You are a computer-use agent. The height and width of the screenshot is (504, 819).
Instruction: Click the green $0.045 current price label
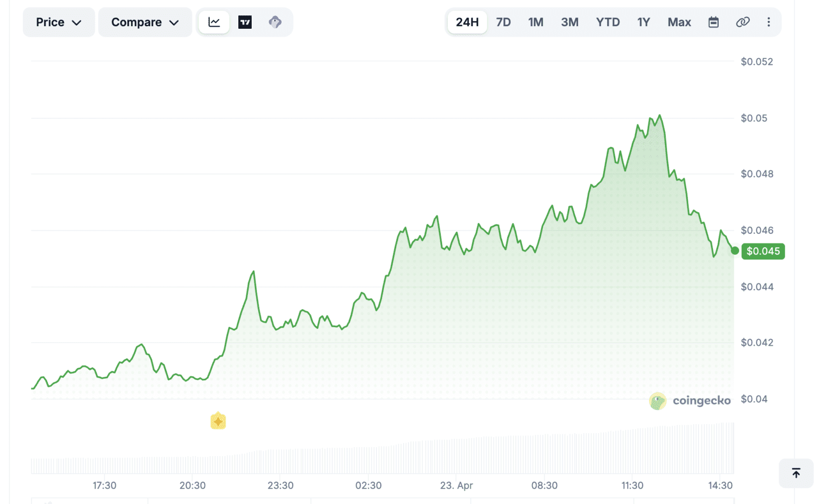click(x=763, y=251)
